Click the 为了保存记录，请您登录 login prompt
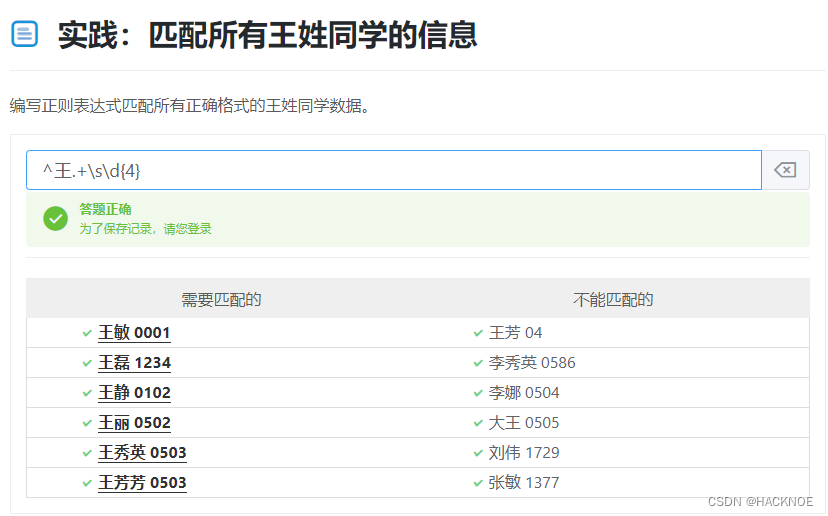The height and width of the screenshot is (516, 828). (x=145, y=229)
